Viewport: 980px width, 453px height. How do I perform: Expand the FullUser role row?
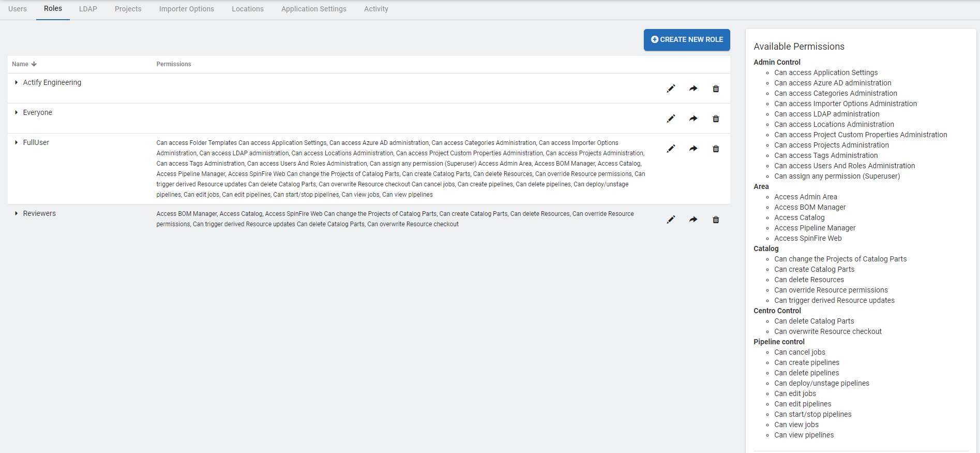17,142
